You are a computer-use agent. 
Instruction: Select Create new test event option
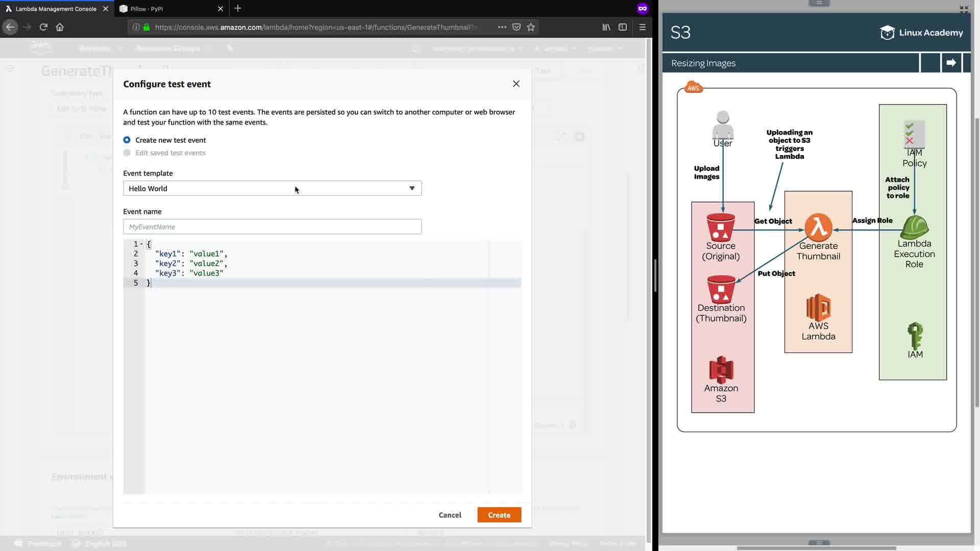[127, 140]
